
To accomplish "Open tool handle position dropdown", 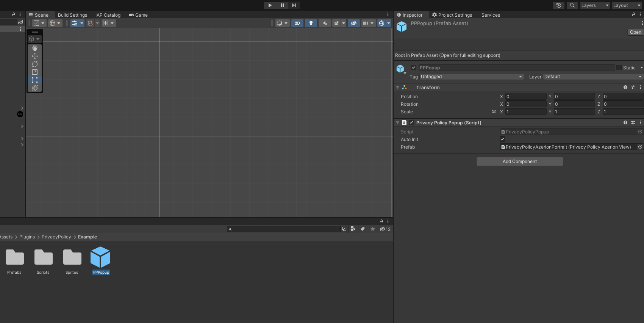I will 39,23.
